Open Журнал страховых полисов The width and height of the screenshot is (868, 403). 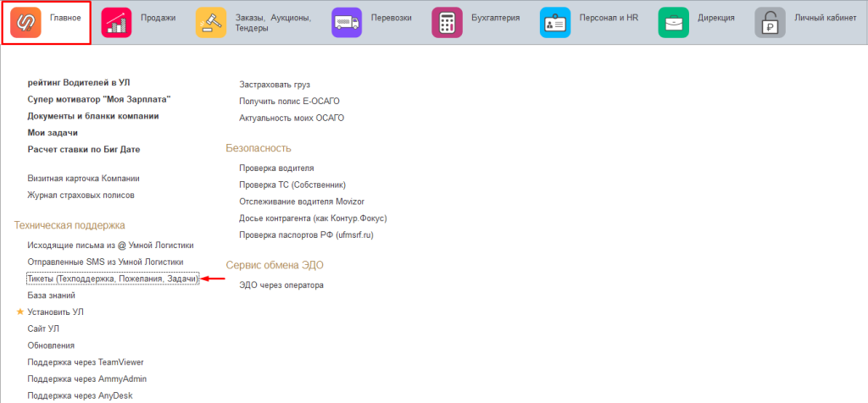(x=81, y=195)
